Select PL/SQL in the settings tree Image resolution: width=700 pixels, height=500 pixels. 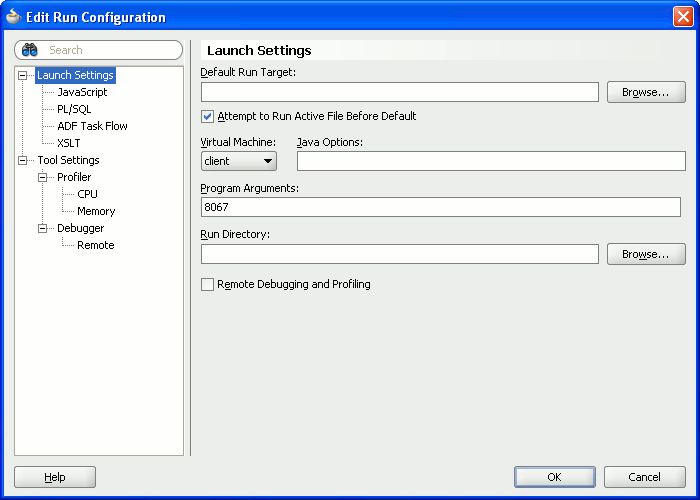(74, 109)
